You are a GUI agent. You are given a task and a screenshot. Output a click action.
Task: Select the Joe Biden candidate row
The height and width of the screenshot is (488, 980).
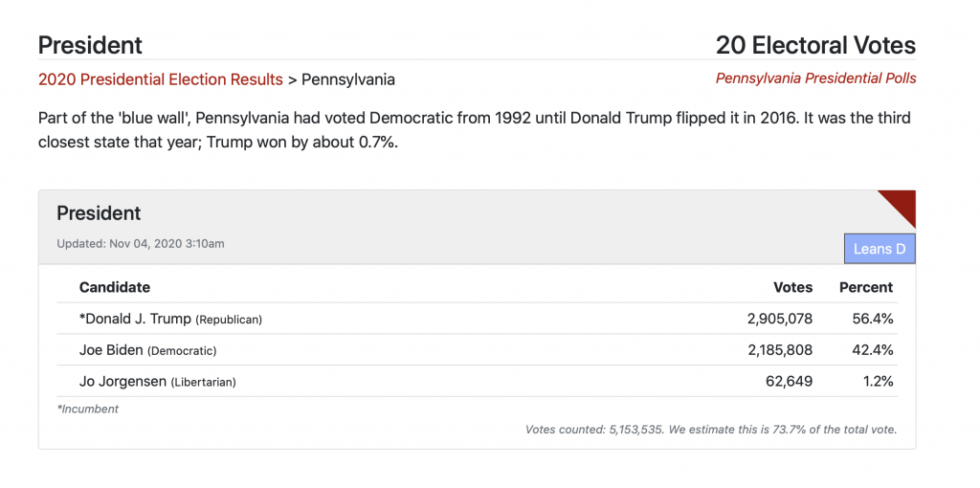click(477, 350)
